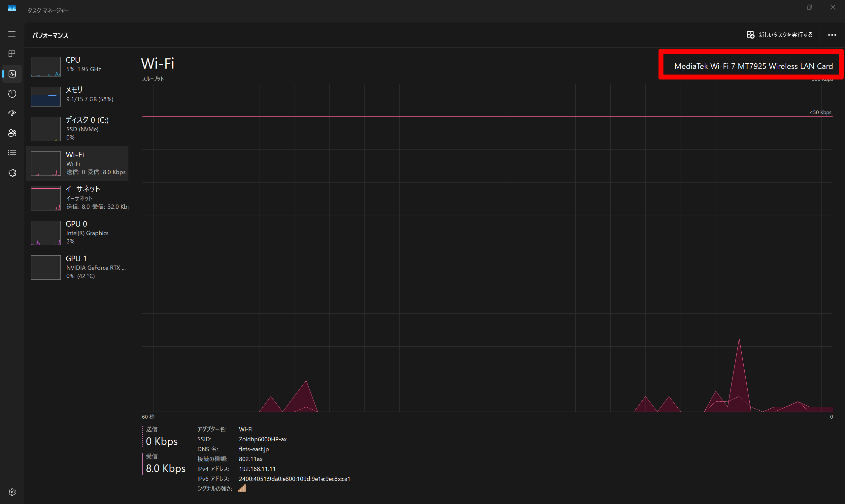This screenshot has width=845, height=504.
Task: Open Task Manager settings gear
Action: click(x=12, y=492)
